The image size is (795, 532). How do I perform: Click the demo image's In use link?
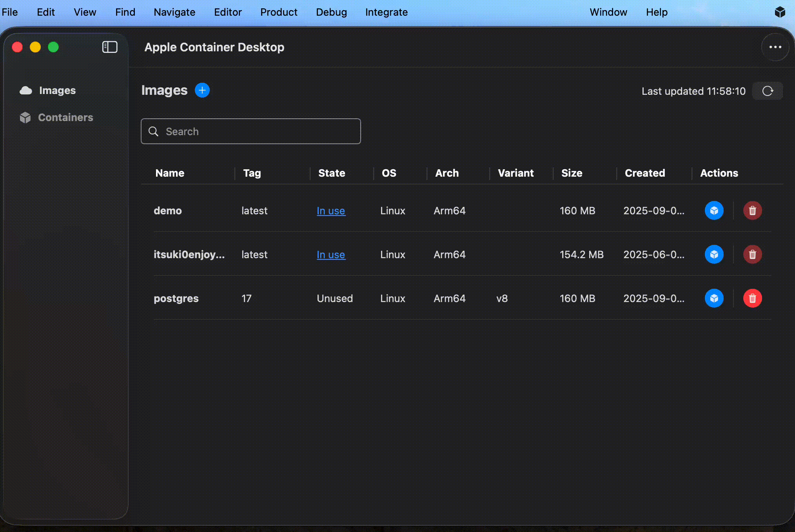[331, 211]
